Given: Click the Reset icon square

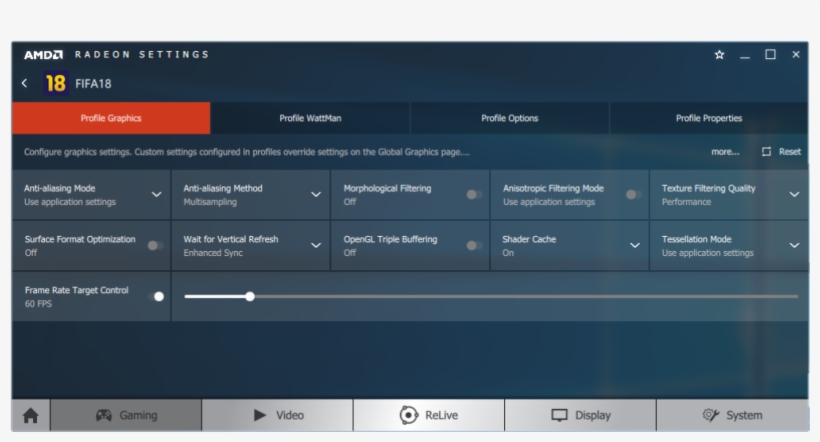Looking at the screenshot, I should [766, 152].
